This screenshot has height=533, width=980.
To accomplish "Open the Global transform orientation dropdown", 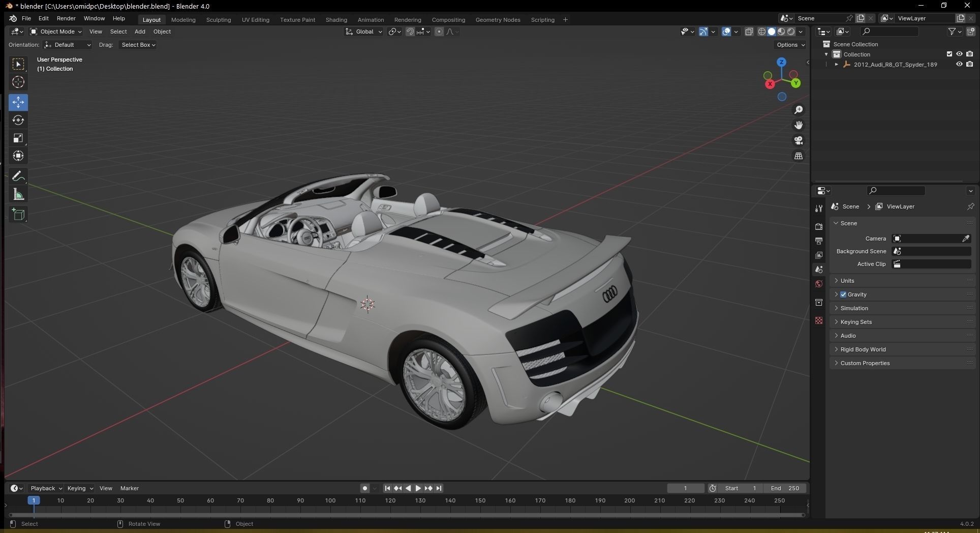I will 364,32.
